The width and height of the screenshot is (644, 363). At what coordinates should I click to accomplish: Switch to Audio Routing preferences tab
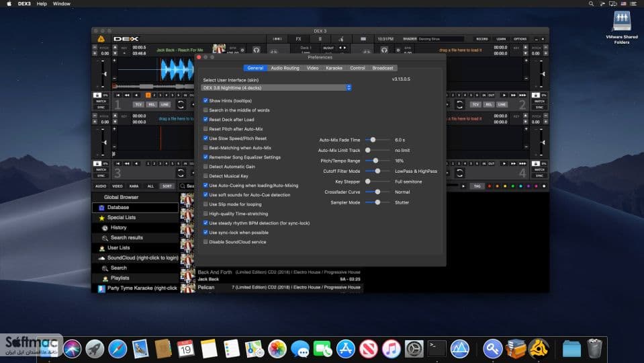(285, 68)
